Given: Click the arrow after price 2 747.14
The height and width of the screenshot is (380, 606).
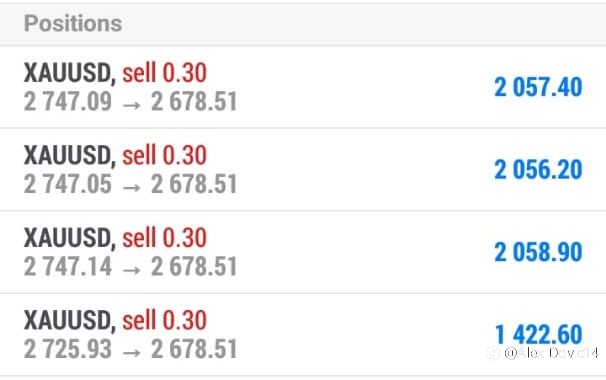Looking at the screenshot, I should [x=131, y=270].
